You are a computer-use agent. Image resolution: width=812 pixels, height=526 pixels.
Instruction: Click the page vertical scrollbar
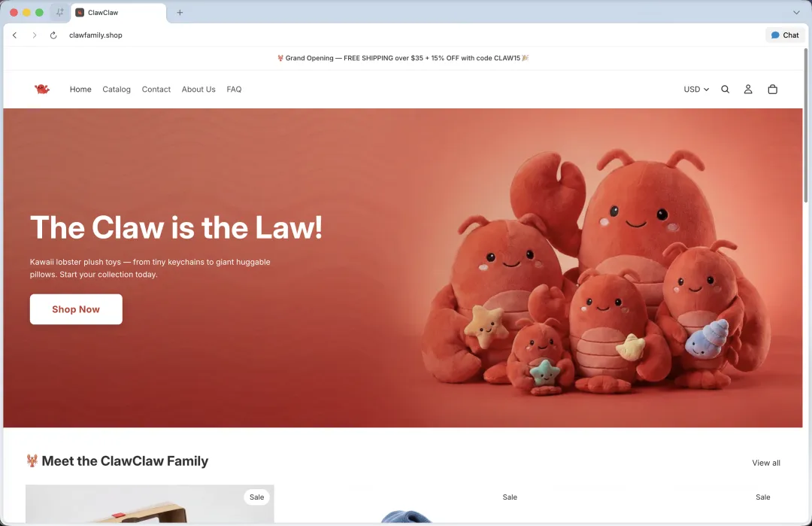point(806,126)
